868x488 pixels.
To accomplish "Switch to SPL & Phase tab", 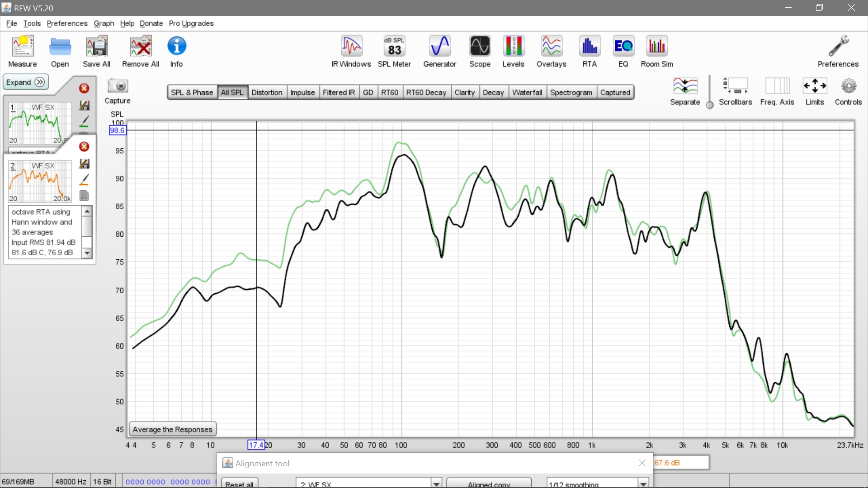I will click(192, 93).
